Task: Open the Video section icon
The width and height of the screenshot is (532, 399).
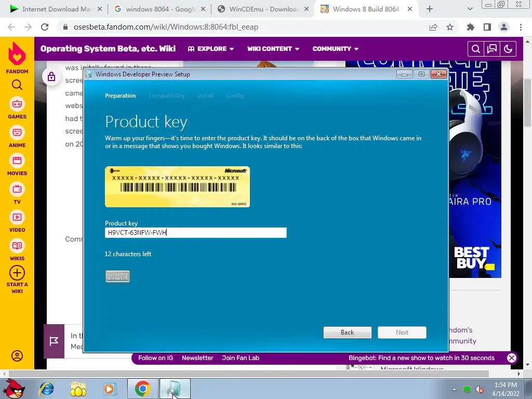Action: pos(17,217)
